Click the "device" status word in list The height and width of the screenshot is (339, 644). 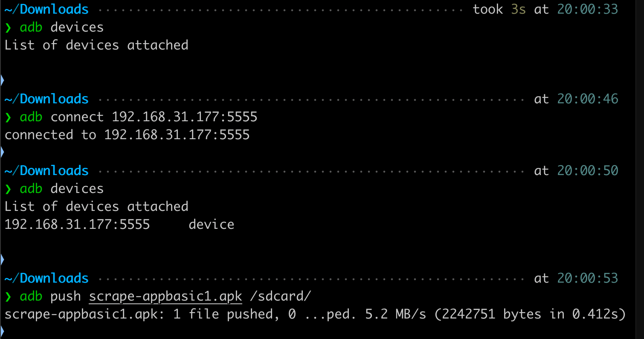(x=212, y=225)
